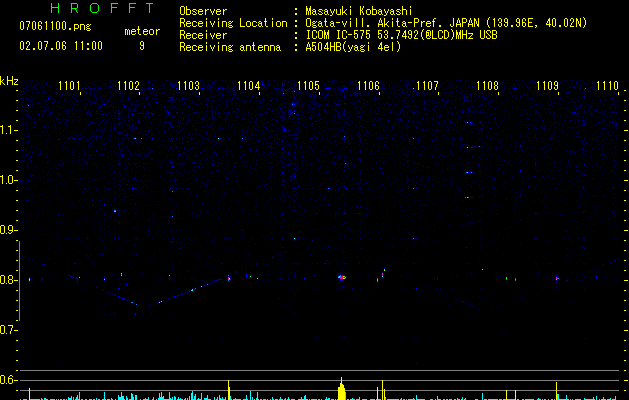The height and width of the screenshot is (400, 629).
Task: Click time marker 1107
Action: click(x=428, y=86)
